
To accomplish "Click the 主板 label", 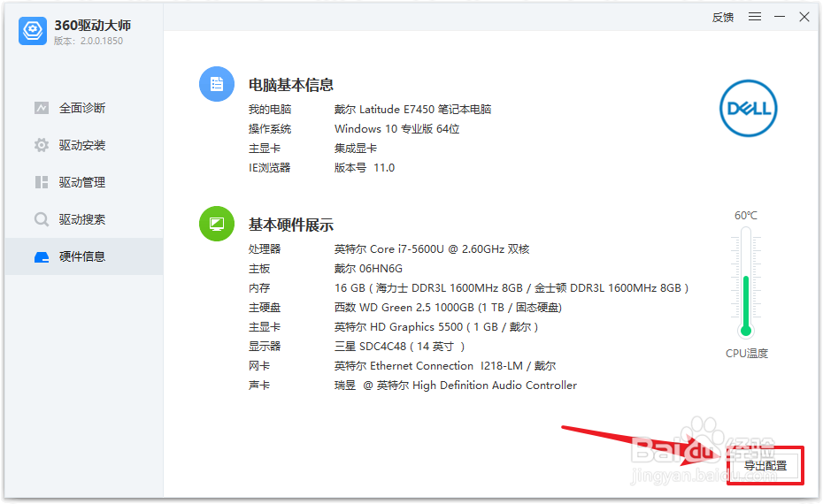I will pos(259,269).
